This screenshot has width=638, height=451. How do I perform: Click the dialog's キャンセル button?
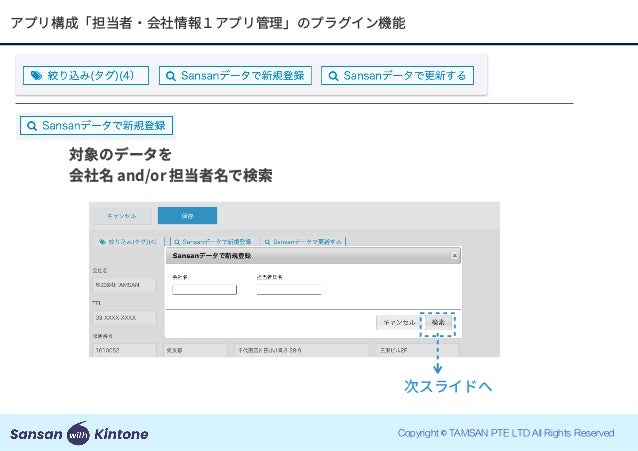[x=399, y=322]
